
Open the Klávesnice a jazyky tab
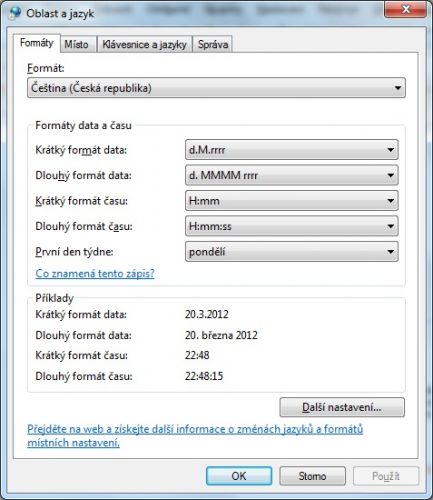(x=144, y=44)
